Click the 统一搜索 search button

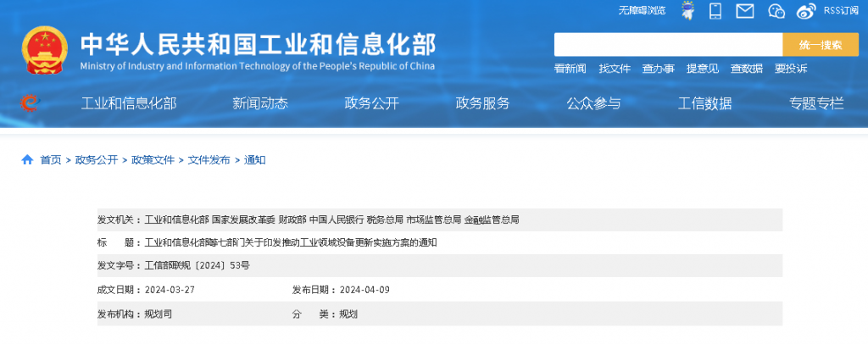(x=821, y=44)
